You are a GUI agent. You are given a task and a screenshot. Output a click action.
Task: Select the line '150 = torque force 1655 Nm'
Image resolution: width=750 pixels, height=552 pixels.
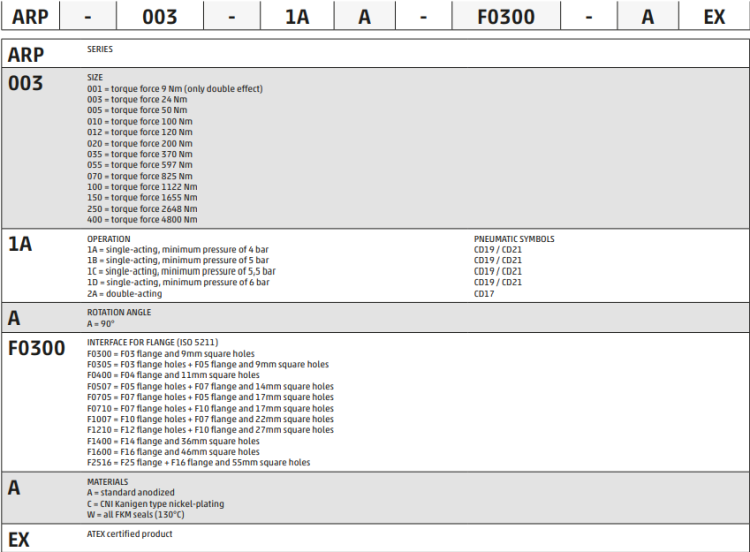coord(142,198)
